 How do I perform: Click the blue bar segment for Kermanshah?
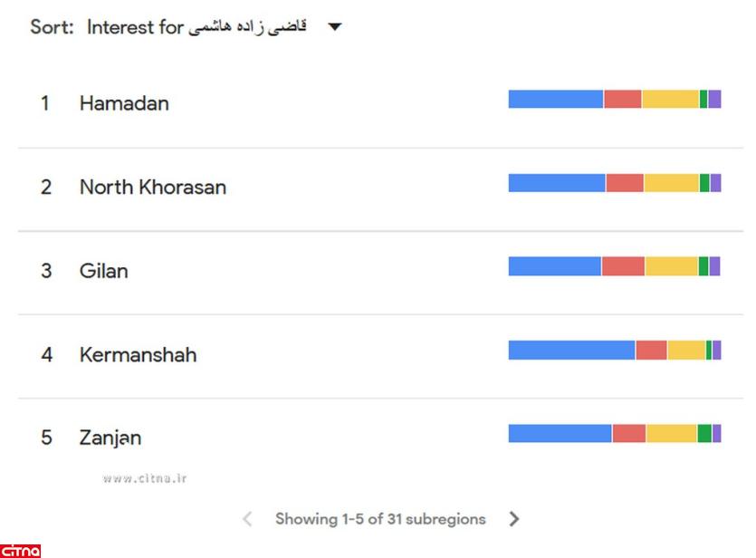[x=571, y=350]
